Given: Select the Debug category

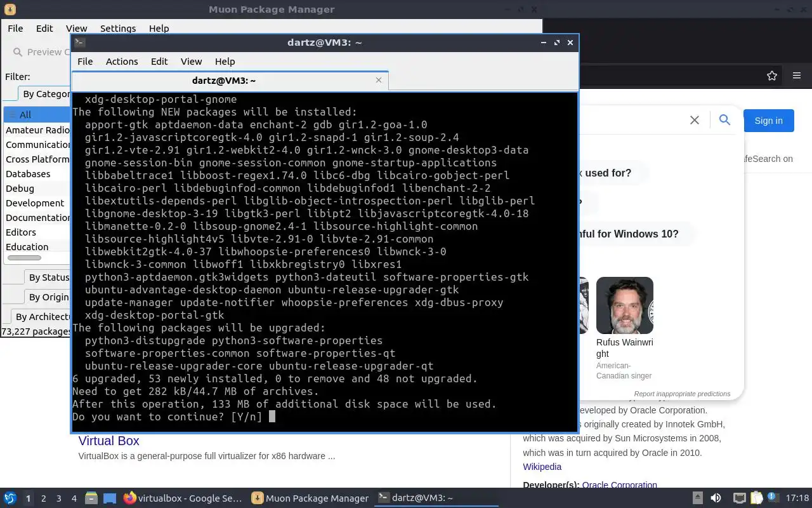Looking at the screenshot, I should pos(37,188).
